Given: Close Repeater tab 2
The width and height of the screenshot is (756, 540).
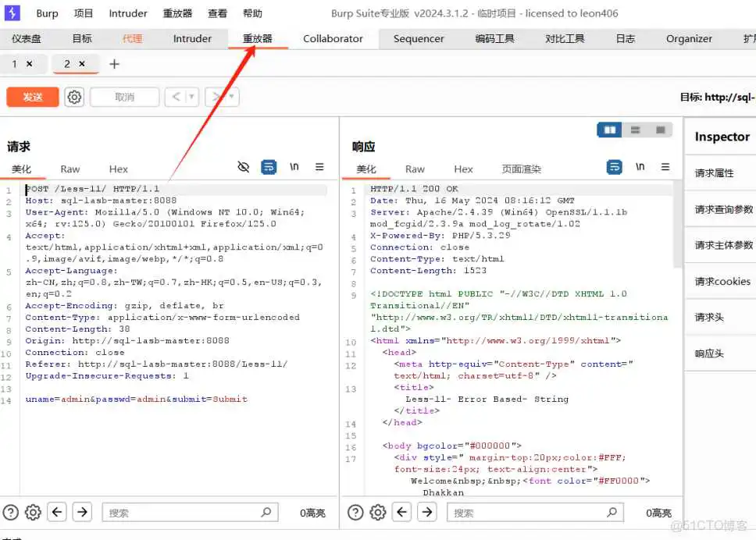Looking at the screenshot, I should pos(82,63).
